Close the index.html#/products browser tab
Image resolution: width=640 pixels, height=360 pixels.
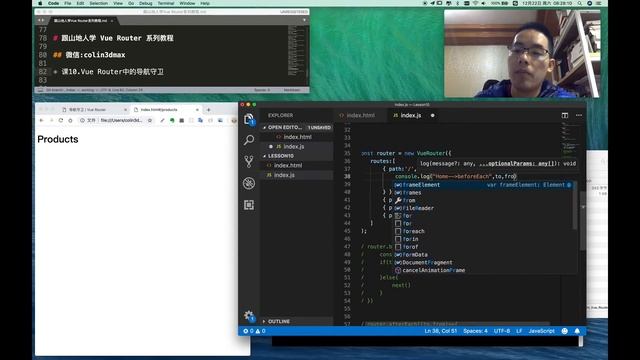[197, 110]
